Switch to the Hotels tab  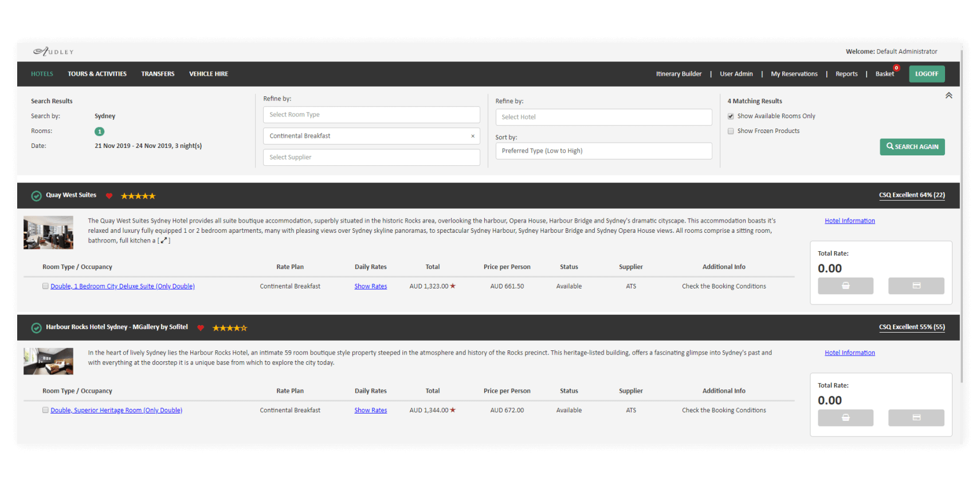tap(42, 74)
